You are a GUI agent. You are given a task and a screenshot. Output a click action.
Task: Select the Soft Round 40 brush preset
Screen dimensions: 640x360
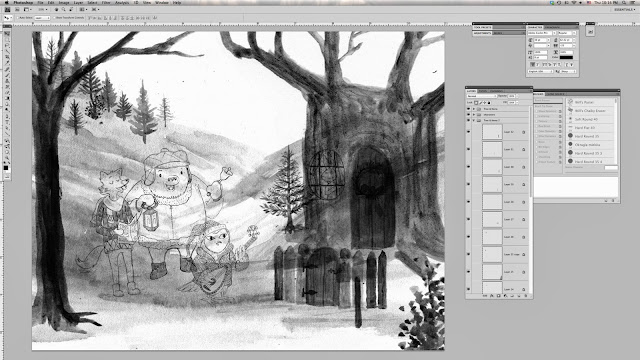pos(590,119)
